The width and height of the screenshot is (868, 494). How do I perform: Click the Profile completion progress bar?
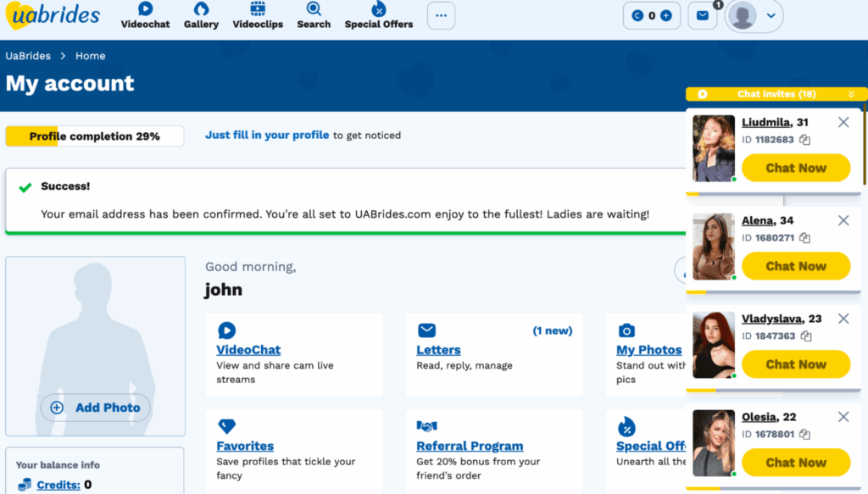click(x=95, y=136)
